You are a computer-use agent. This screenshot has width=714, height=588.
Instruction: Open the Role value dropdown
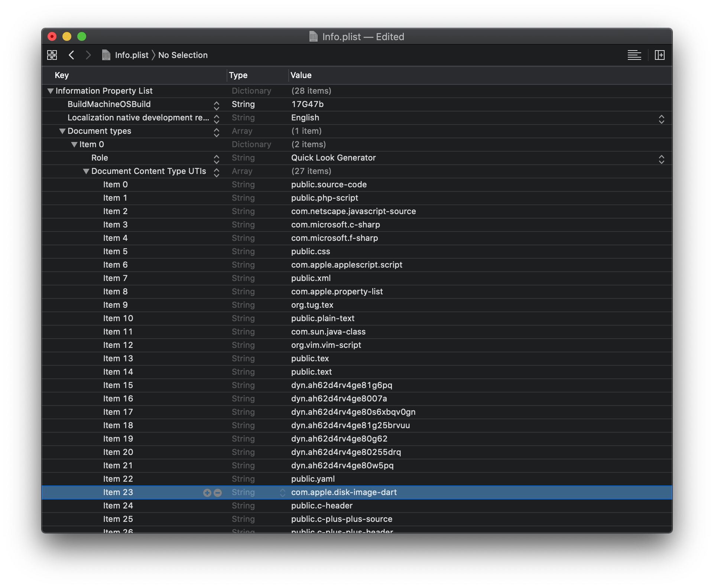[662, 159]
